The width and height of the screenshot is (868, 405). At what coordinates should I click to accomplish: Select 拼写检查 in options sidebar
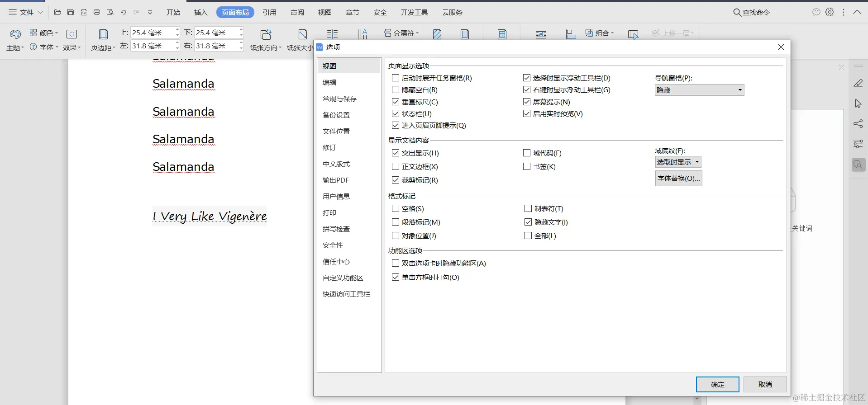(x=348, y=229)
